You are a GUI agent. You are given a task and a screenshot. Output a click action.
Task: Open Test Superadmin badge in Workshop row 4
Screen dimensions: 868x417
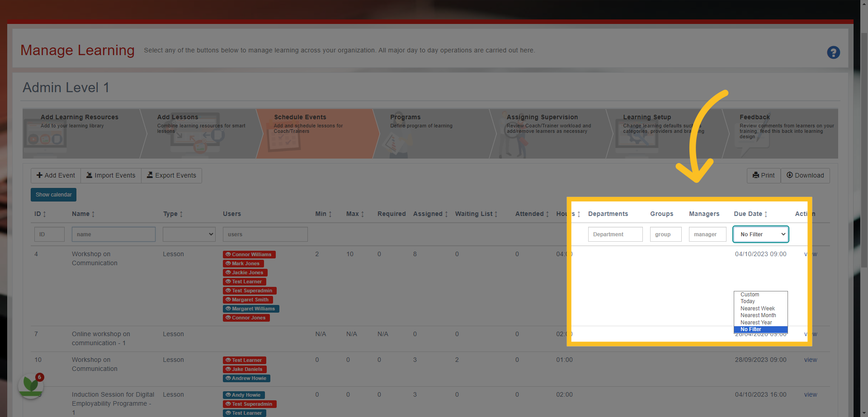pos(250,290)
